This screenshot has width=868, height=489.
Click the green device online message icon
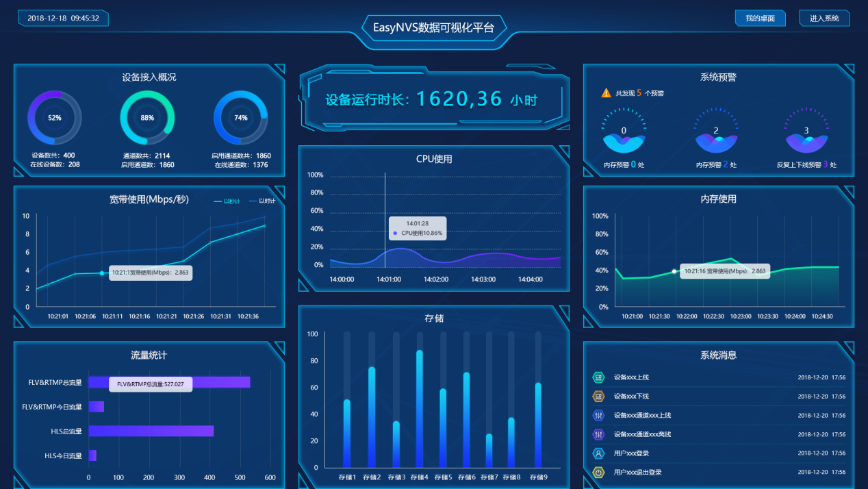click(598, 377)
